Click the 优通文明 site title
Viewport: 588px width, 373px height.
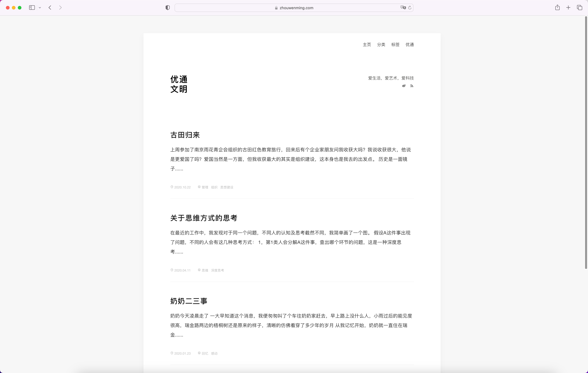179,84
